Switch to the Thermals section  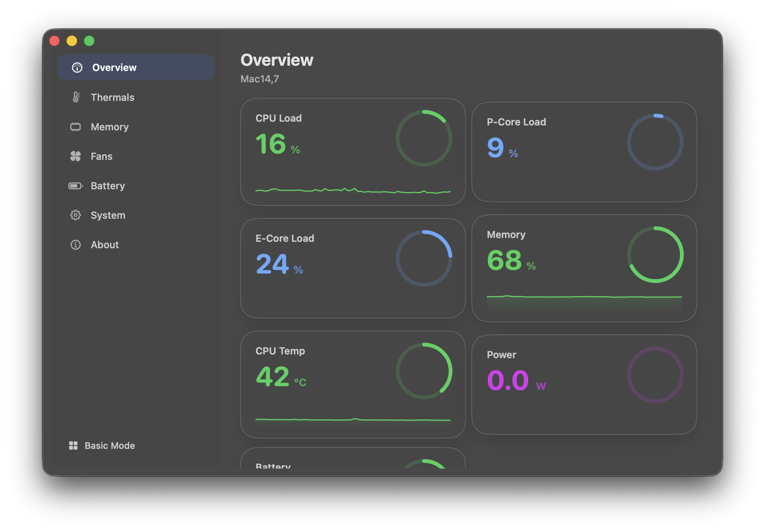point(112,97)
